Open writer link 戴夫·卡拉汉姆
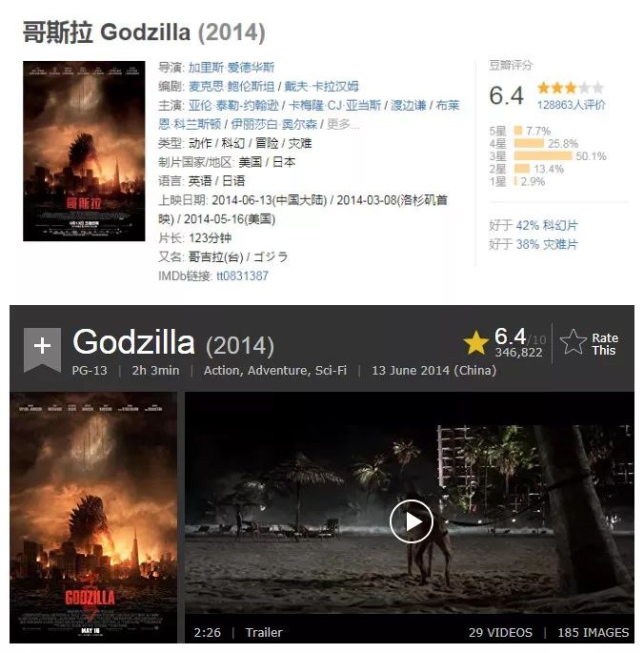 point(321,86)
